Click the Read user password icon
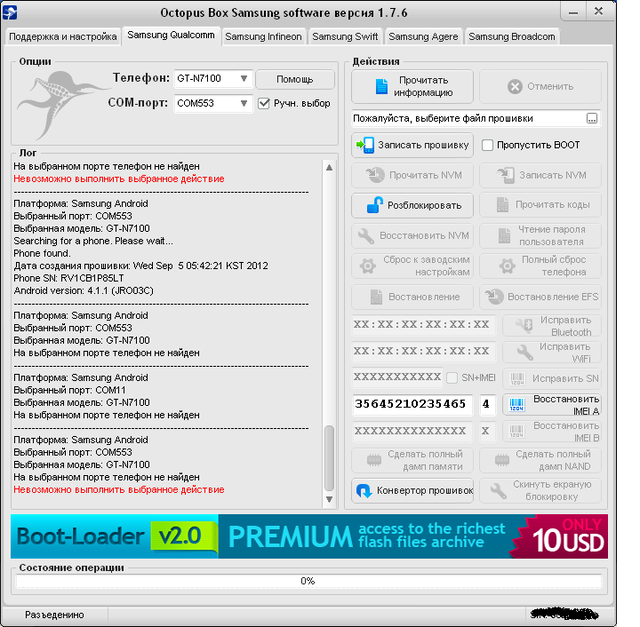The image size is (640, 627). (504, 236)
